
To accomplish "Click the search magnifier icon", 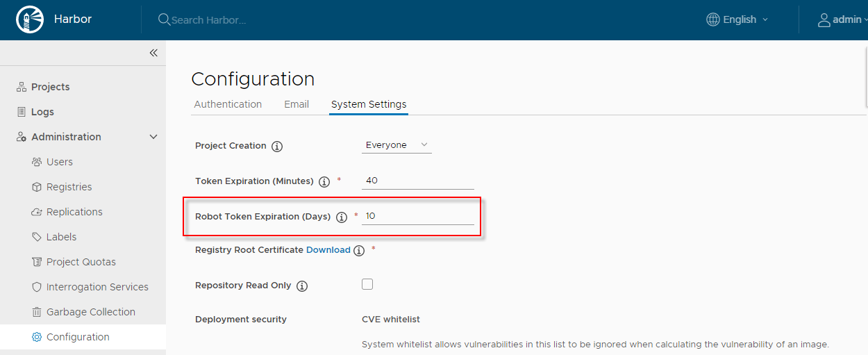I will pyautogui.click(x=164, y=19).
